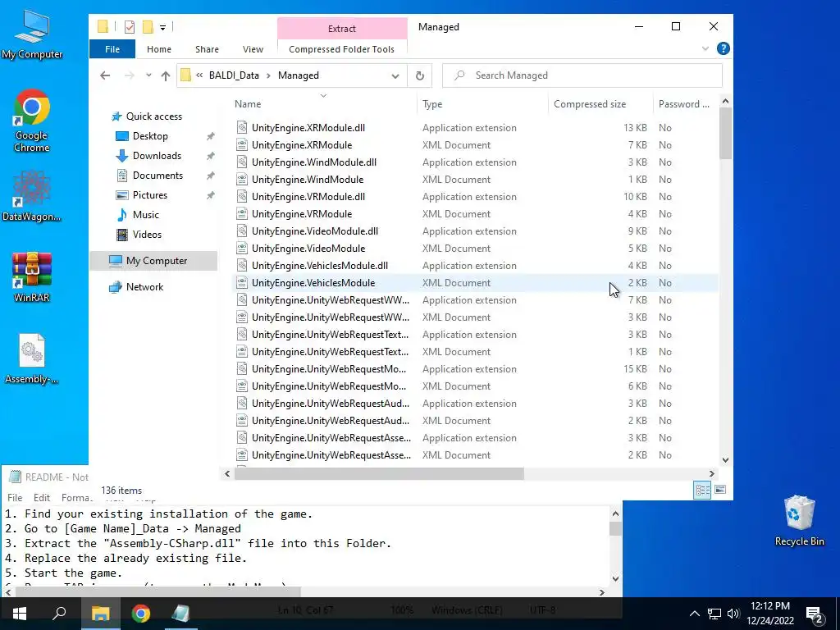Image resolution: width=840 pixels, height=630 pixels.
Task: Sort by Name column header
Action: [x=323, y=104]
